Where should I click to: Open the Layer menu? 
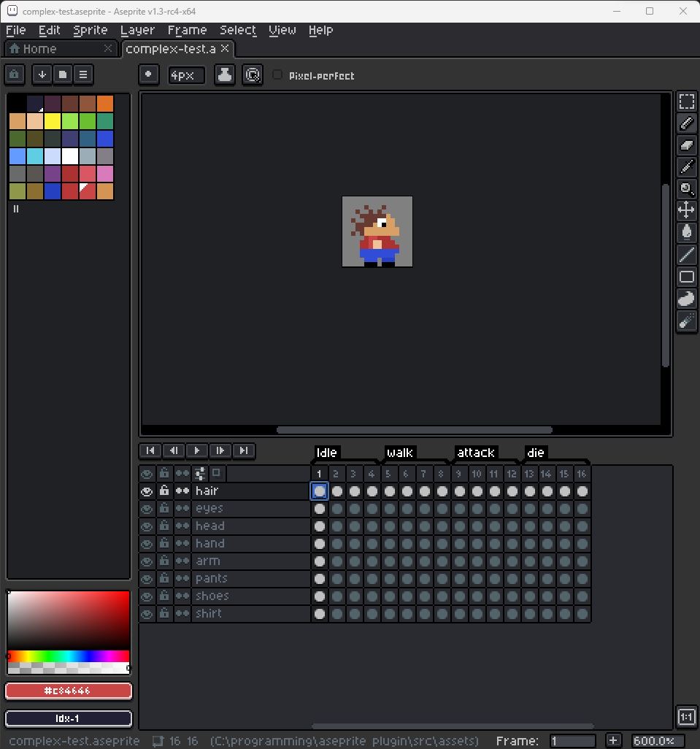click(137, 30)
